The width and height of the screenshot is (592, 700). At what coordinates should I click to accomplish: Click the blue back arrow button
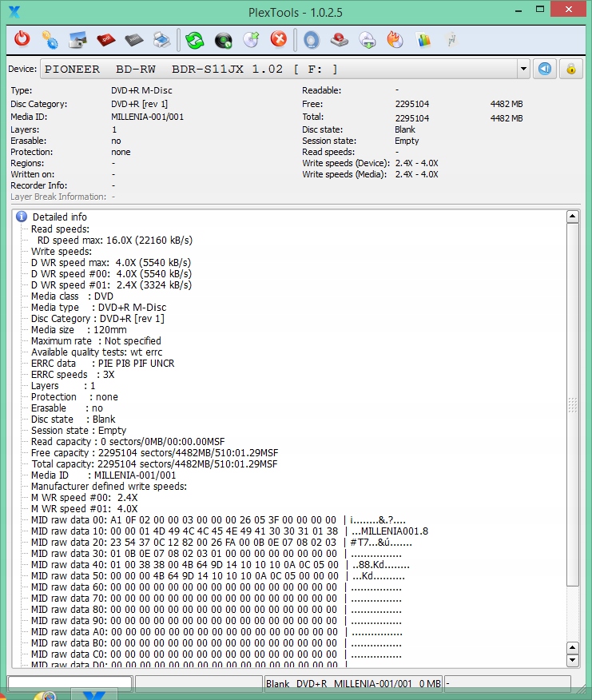pos(545,69)
